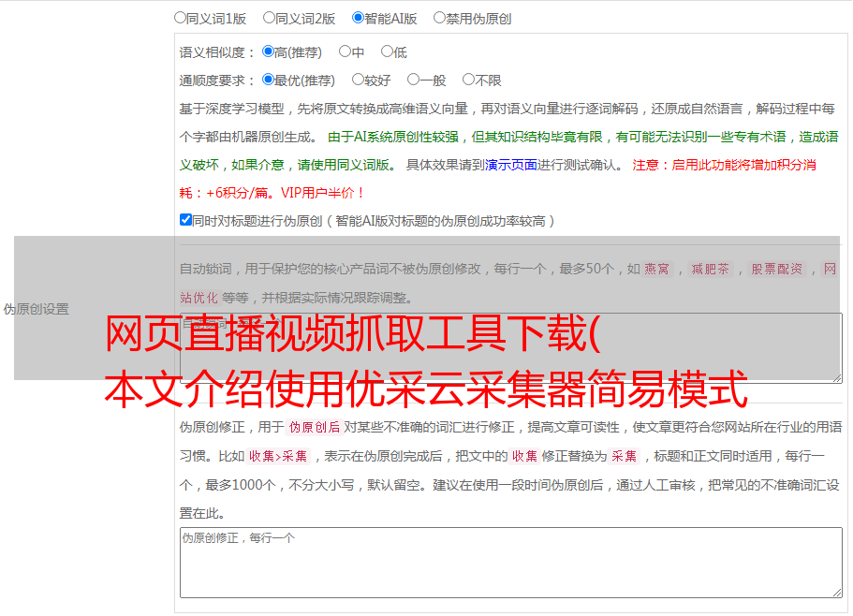
Task: Click the 减肥茶 example keyword
Action: click(x=710, y=269)
